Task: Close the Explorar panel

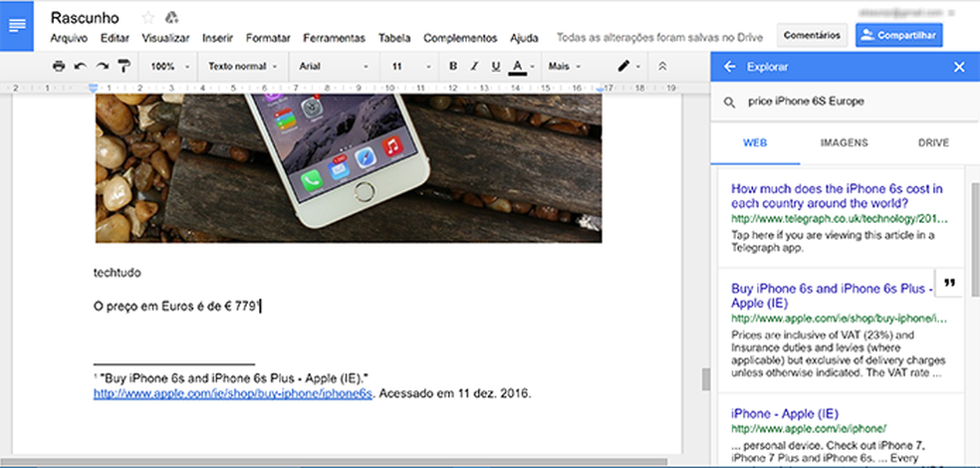Action: (959, 67)
